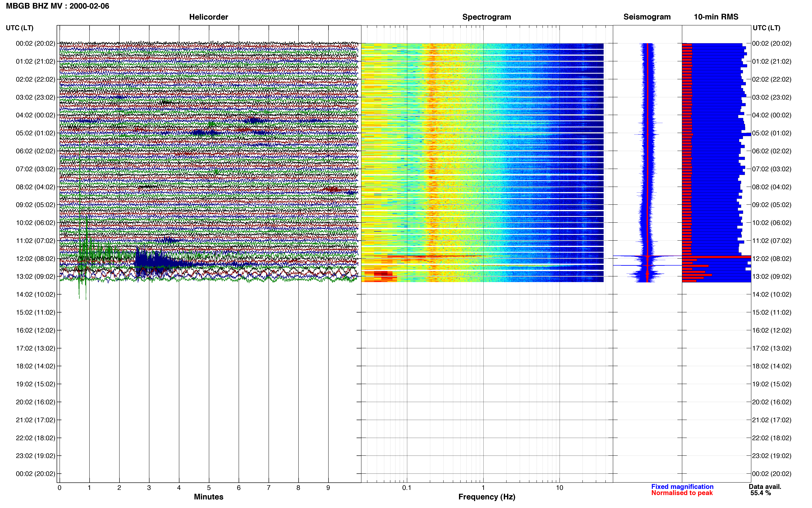Viewport: 812px width, 508px height.
Task: Click left time label '18:02 (14:02)'
Action: [x=35, y=366]
